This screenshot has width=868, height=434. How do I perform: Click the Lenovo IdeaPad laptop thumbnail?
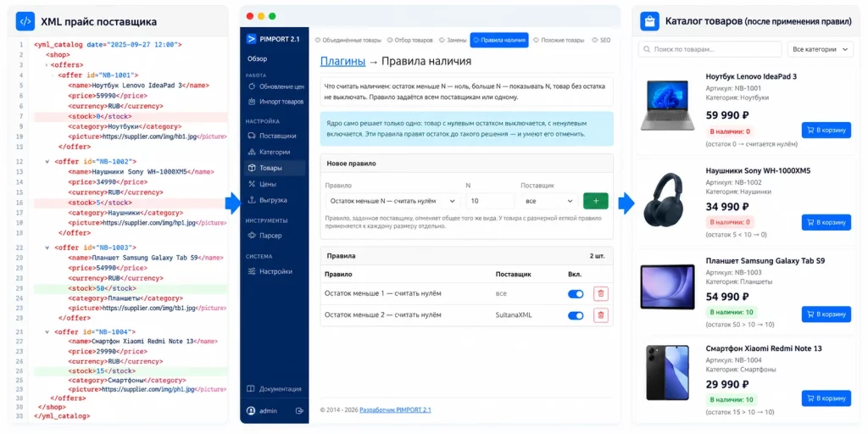point(668,105)
